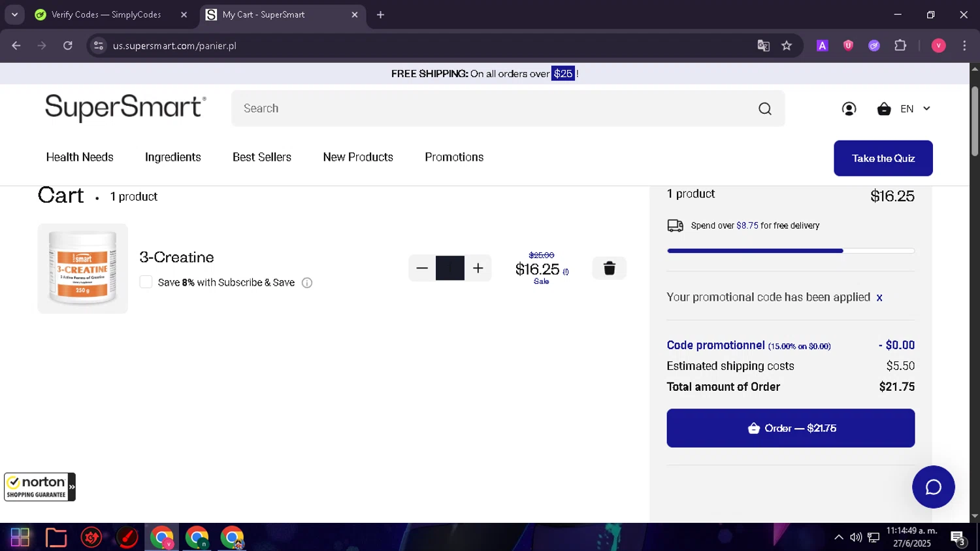Open the shield browser extension icon

(848, 46)
